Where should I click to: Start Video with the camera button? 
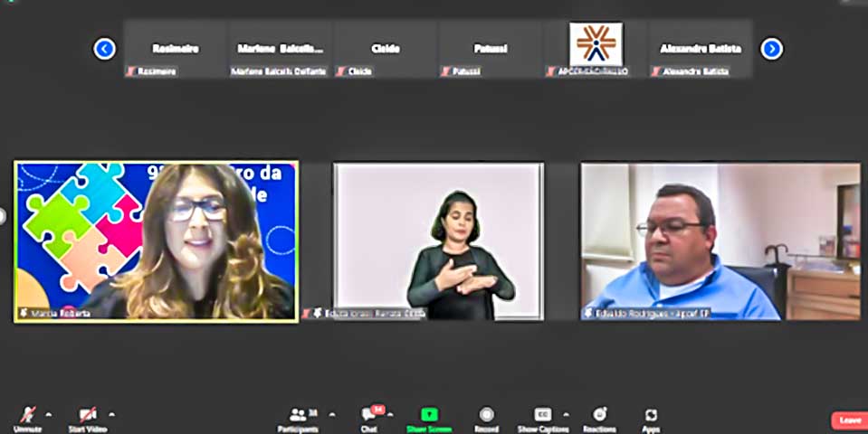(88, 416)
